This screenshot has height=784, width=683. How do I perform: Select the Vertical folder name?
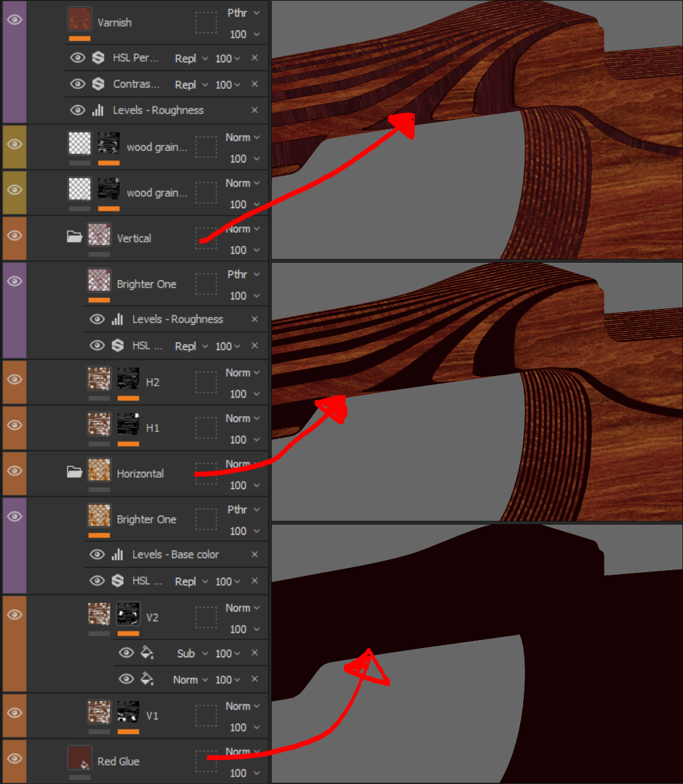(x=134, y=238)
